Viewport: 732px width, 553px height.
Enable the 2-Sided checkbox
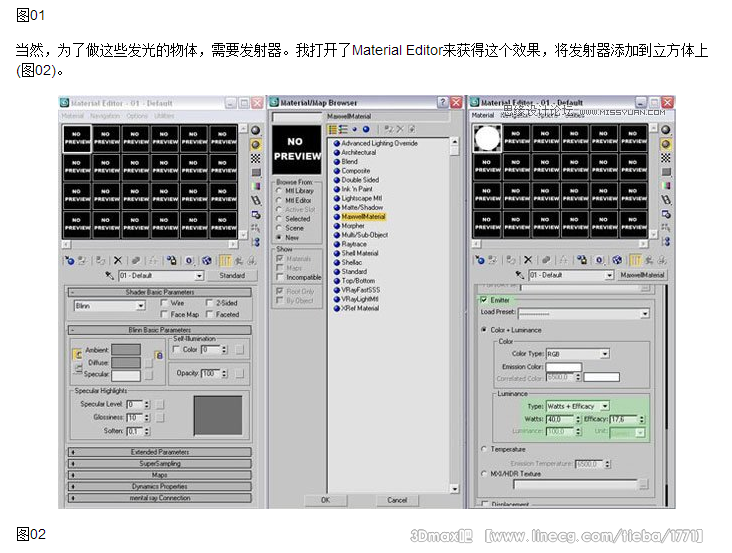point(209,303)
